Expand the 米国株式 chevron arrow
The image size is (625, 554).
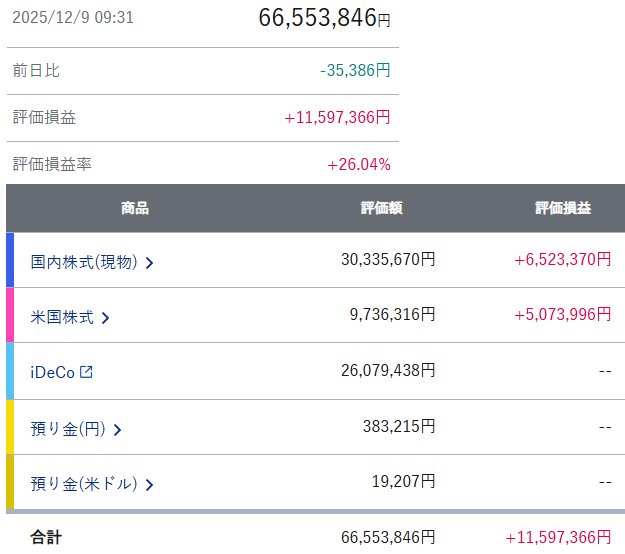(106, 318)
